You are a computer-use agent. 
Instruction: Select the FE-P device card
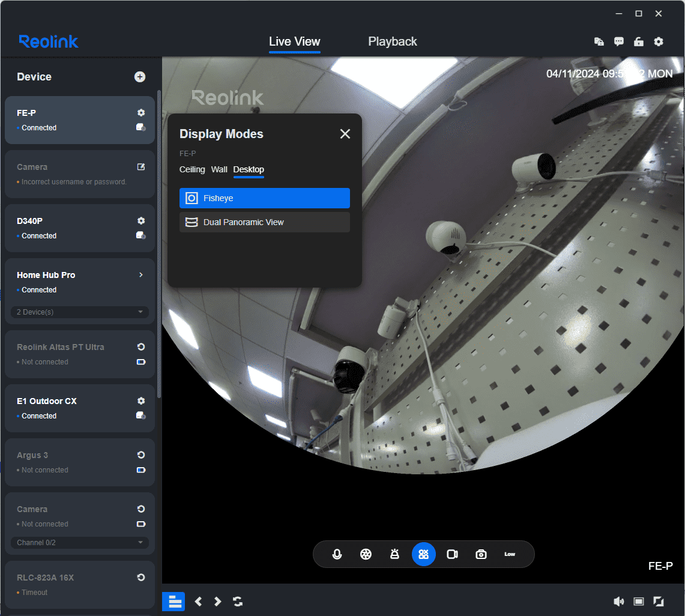point(79,120)
